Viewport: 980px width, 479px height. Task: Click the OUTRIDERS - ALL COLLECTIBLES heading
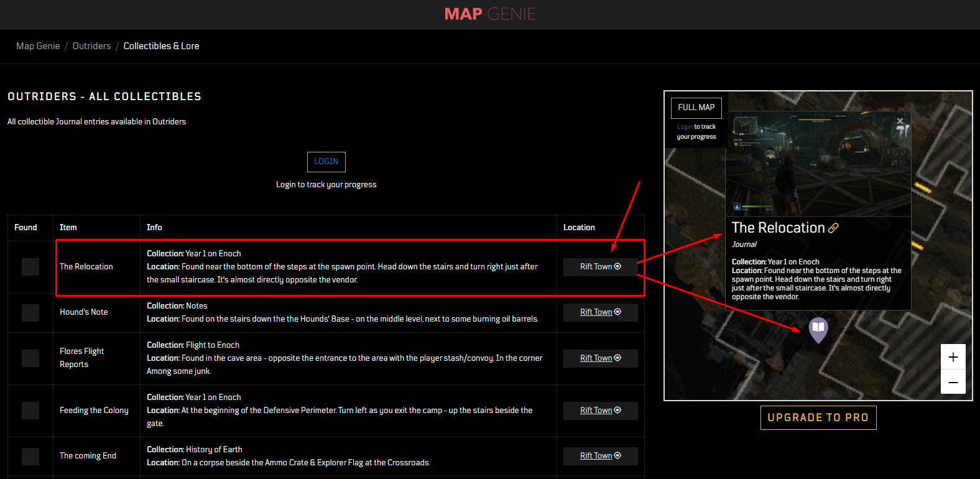click(x=104, y=96)
